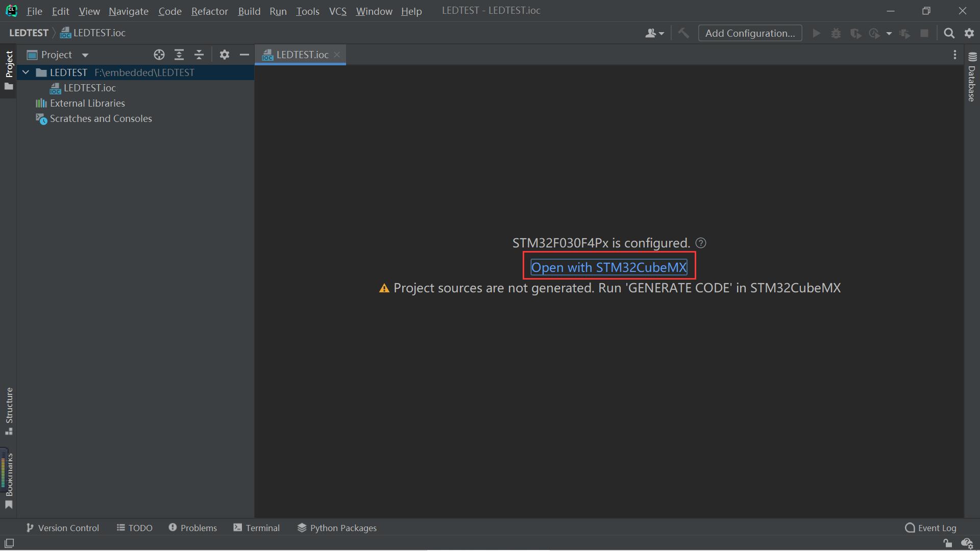Toggle tool window bars icon bottom-left

[x=9, y=543]
